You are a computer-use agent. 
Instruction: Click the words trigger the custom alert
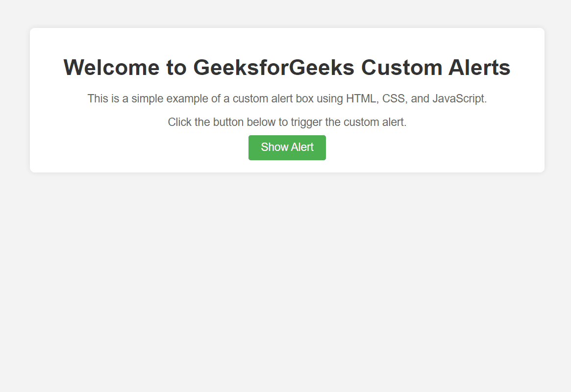click(x=348, y=122)
